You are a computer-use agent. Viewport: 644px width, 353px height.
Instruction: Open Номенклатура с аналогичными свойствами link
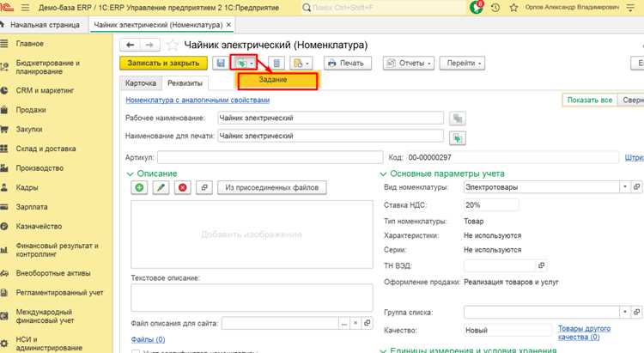pyautogui.click(x=197, y=100)
